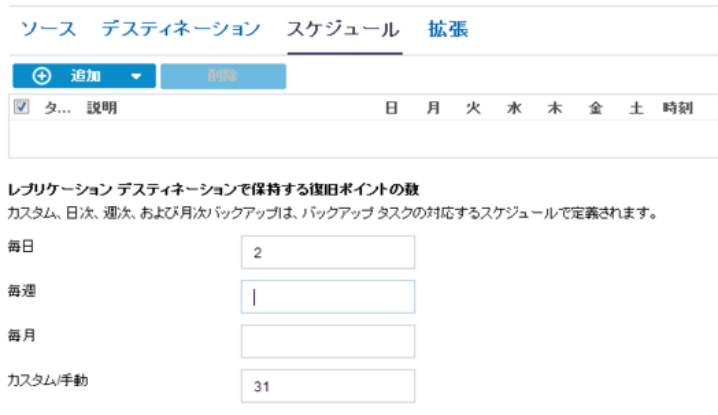718x415 pixels.
Task: Click the 毎月 input field
Action: pyautogui.click(x=328, y=341)
